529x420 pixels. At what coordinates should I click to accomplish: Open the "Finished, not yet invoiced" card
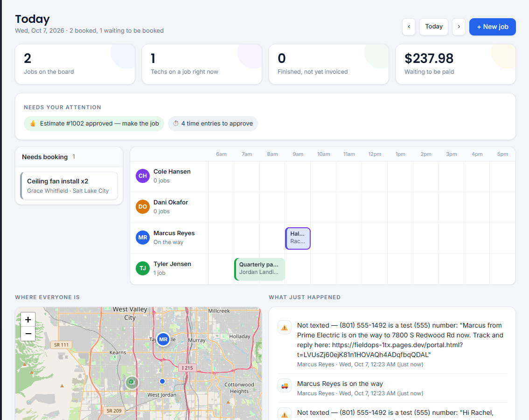[x=329, y=64]
